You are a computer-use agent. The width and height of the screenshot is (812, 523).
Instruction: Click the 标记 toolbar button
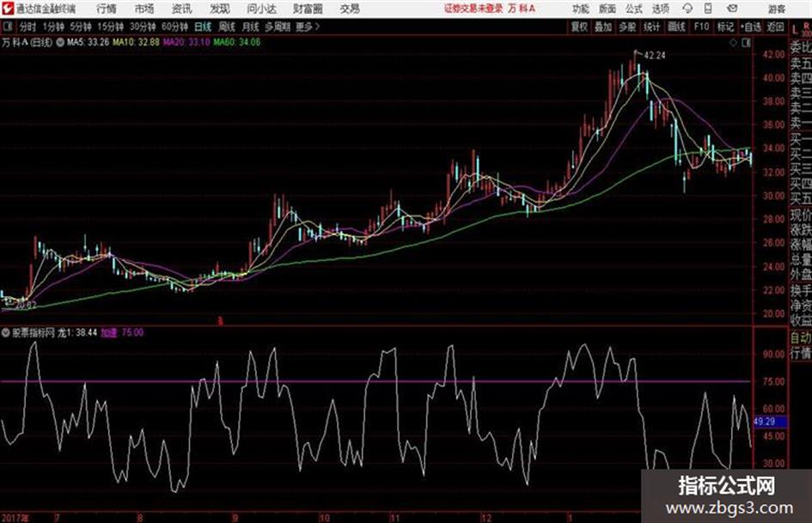(x=725, y=27)
